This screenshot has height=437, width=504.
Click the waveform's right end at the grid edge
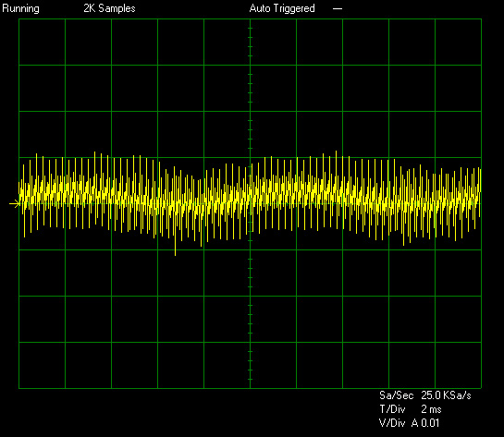pyautogui.click(x=480, y=193)
